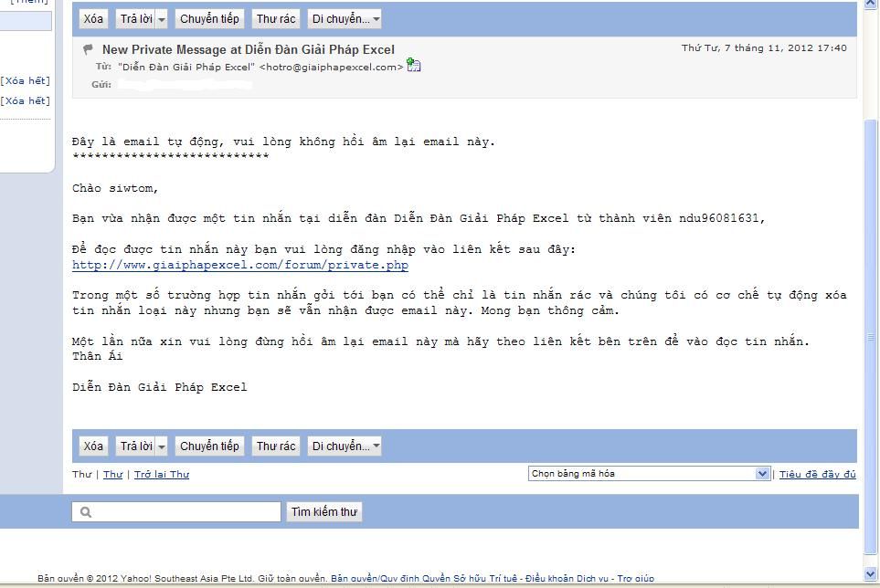
Task: Open the Trợ giúp footer link
Action: click(635, 579)
